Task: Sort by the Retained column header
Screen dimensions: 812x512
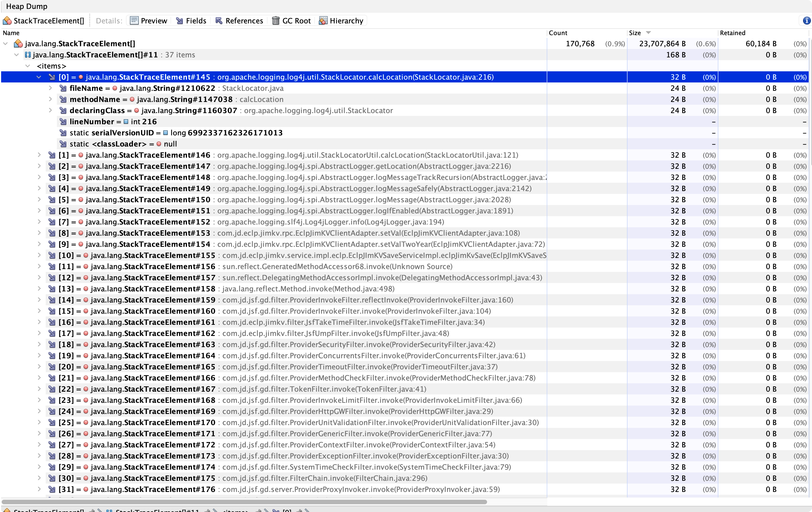Action: 732,33
